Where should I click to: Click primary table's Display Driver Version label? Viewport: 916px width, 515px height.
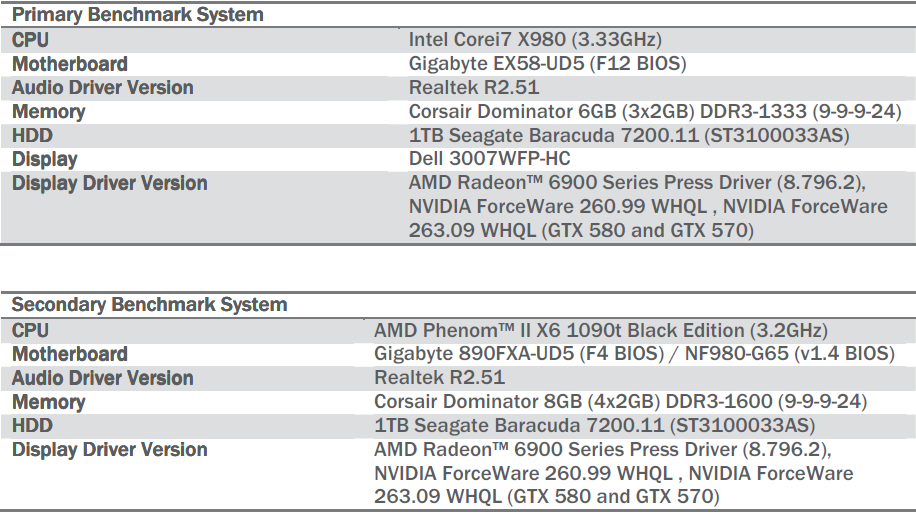(110, 183)
